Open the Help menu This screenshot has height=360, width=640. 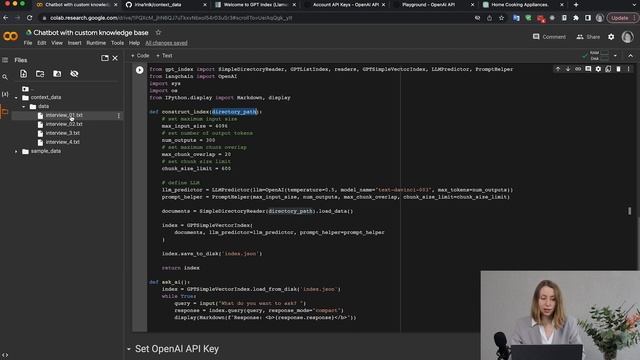point(134,43)
